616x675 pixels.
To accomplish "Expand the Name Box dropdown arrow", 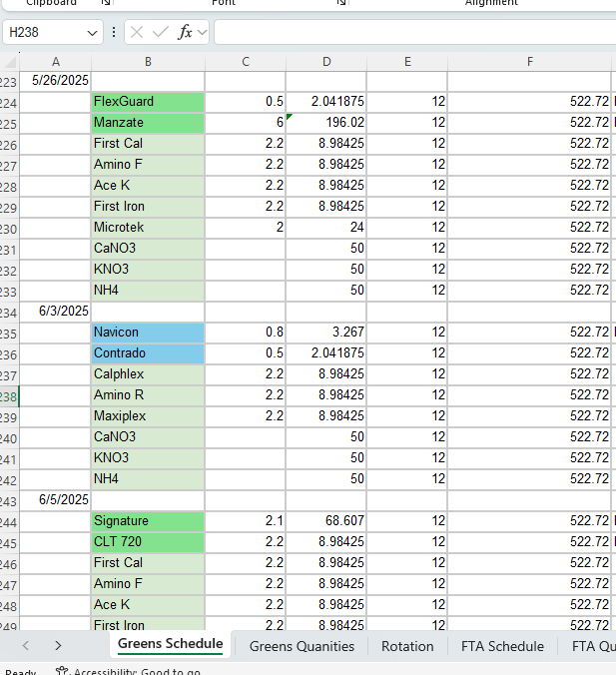I will point(93,33).
